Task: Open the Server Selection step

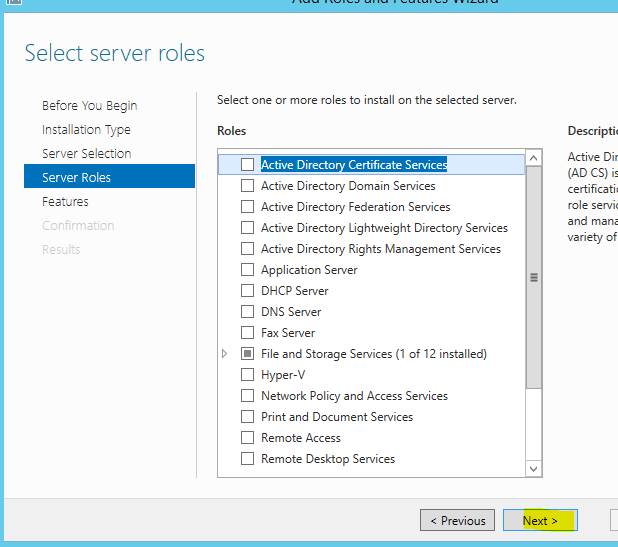Action: coord(86,153)
